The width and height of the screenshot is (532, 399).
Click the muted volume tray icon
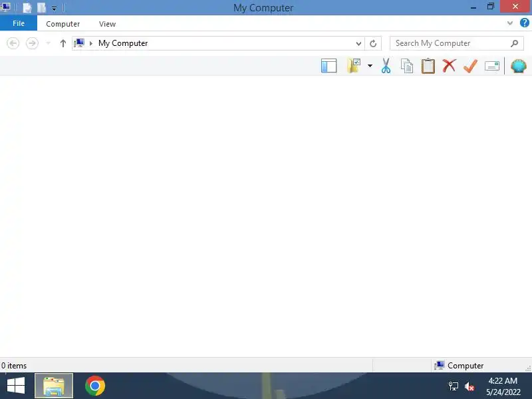[x=469, y=386]
